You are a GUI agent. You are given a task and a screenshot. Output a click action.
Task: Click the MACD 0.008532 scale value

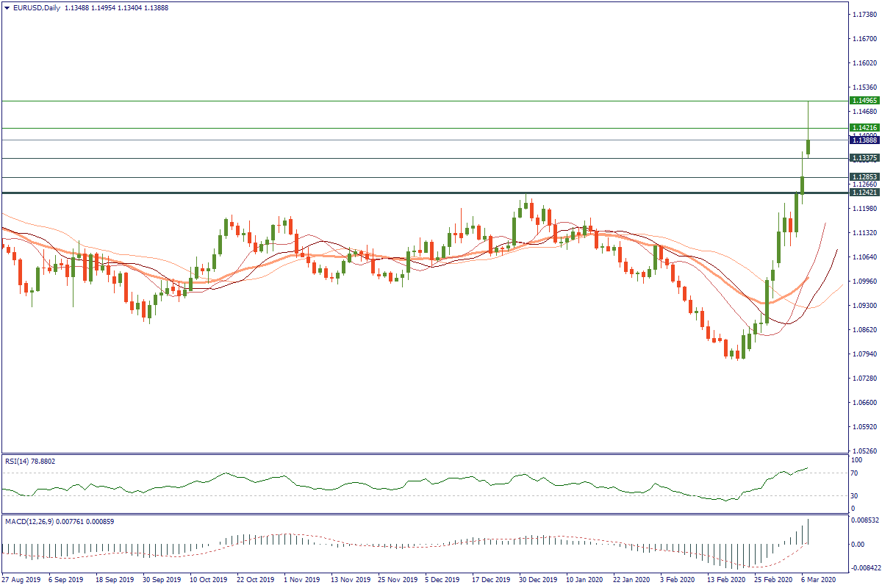[862, 520]
